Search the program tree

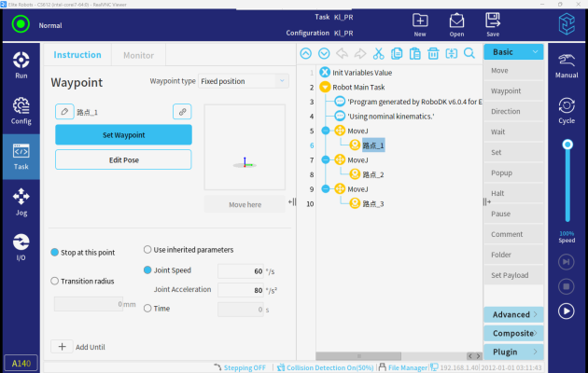click(x=469, y=53)
